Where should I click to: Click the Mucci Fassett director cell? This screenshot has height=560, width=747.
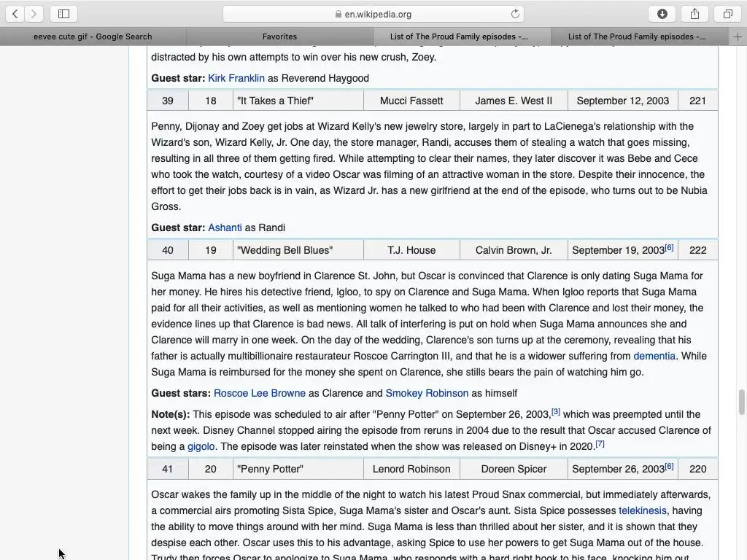pyautogui.click(x=411, y=101)
